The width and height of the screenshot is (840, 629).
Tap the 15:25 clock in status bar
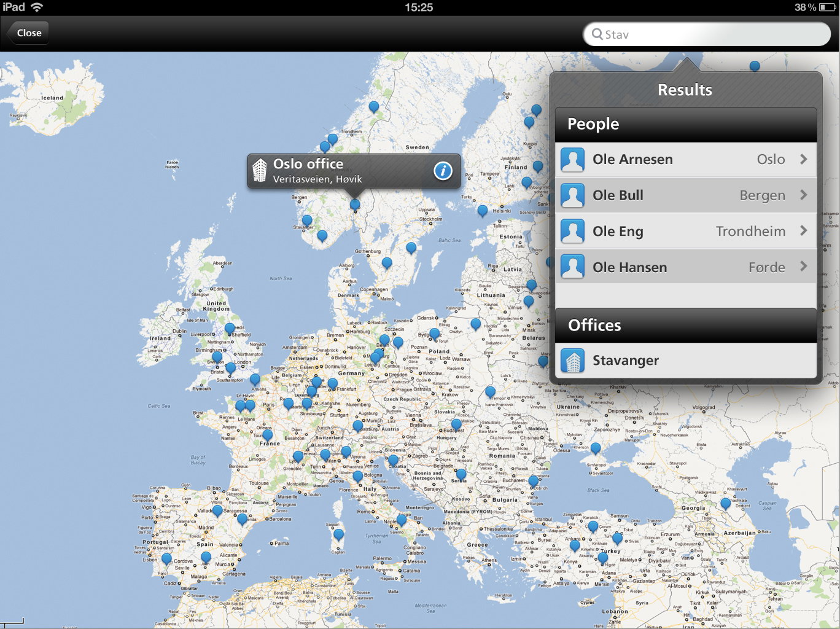[x=419, y=7]
